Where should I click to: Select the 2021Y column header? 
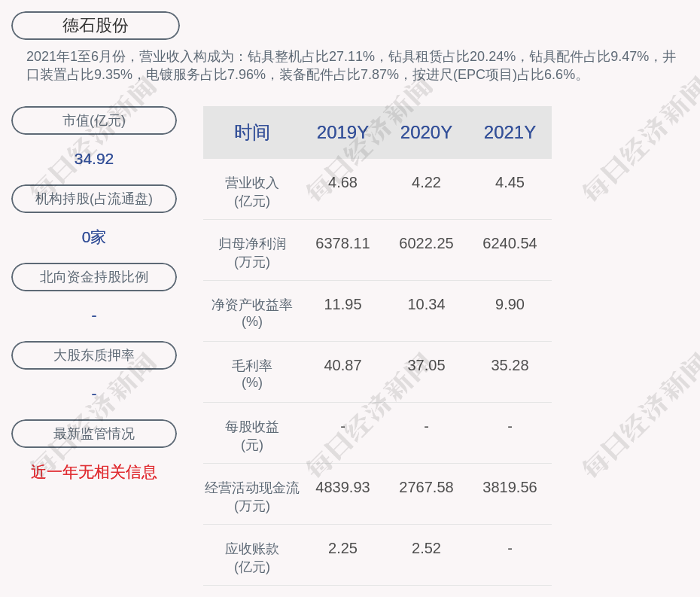[x=510, y=132]
